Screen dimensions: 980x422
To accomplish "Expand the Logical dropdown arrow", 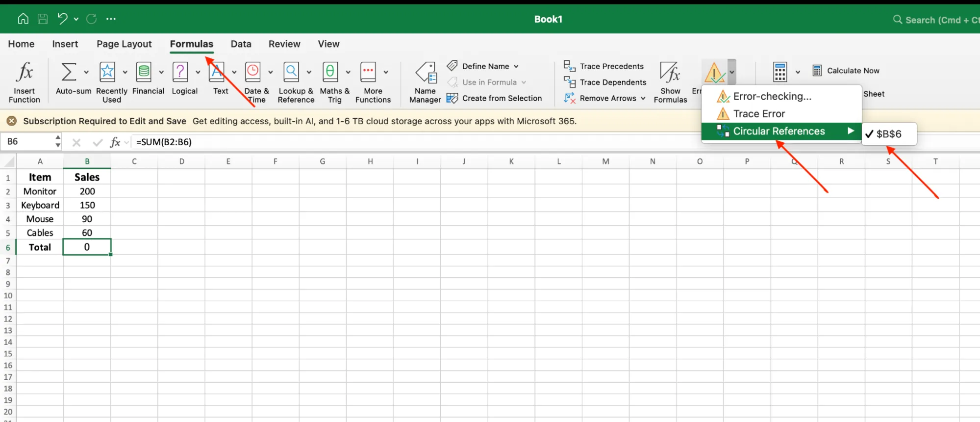I will coord(198,72).
